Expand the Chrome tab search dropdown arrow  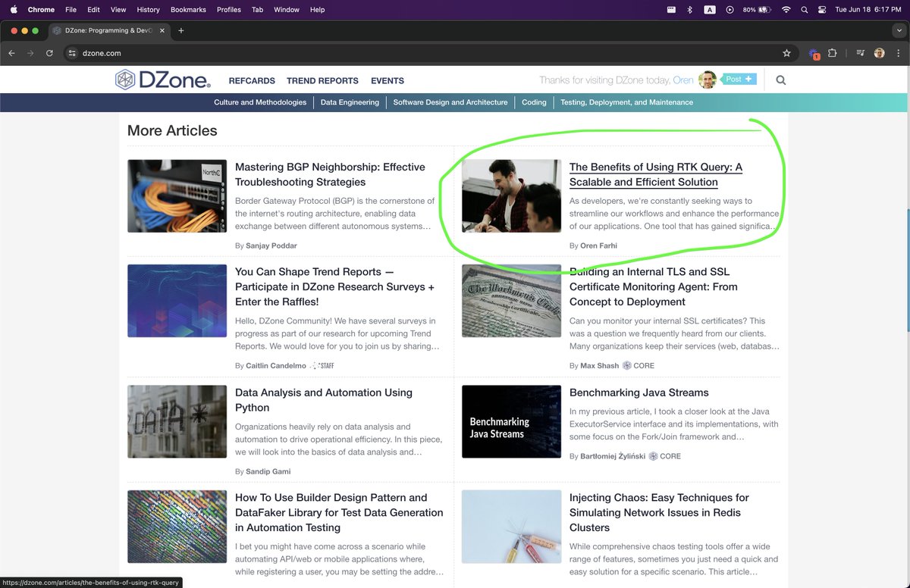[898, 30]
